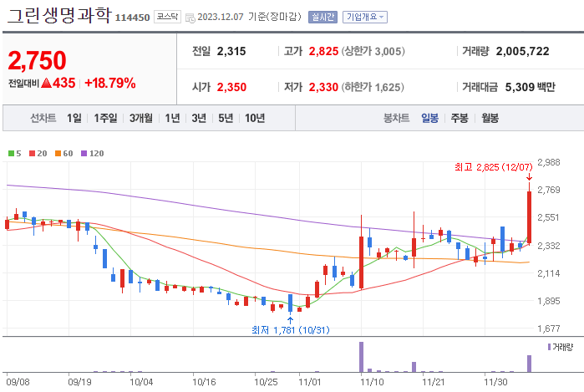The width and height of the screenshot is (584, 392).
Task: Switch to 월봉 monthly candle chart
Action: tap(490, 118)
